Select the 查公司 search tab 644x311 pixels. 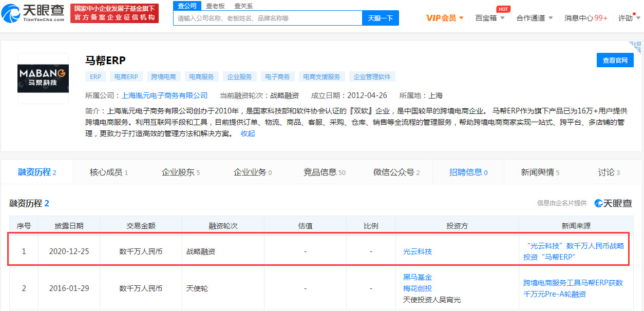[187, 6]
